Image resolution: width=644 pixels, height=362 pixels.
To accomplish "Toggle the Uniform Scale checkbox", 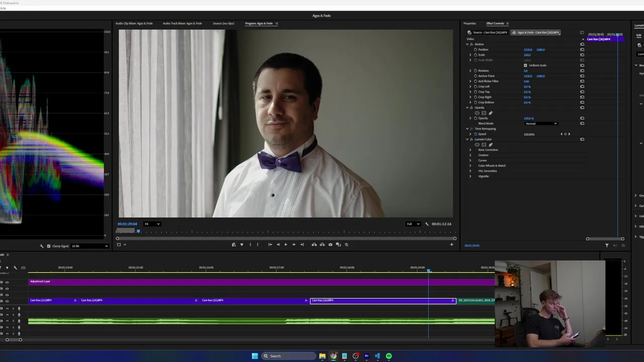I will coord(525,65).
